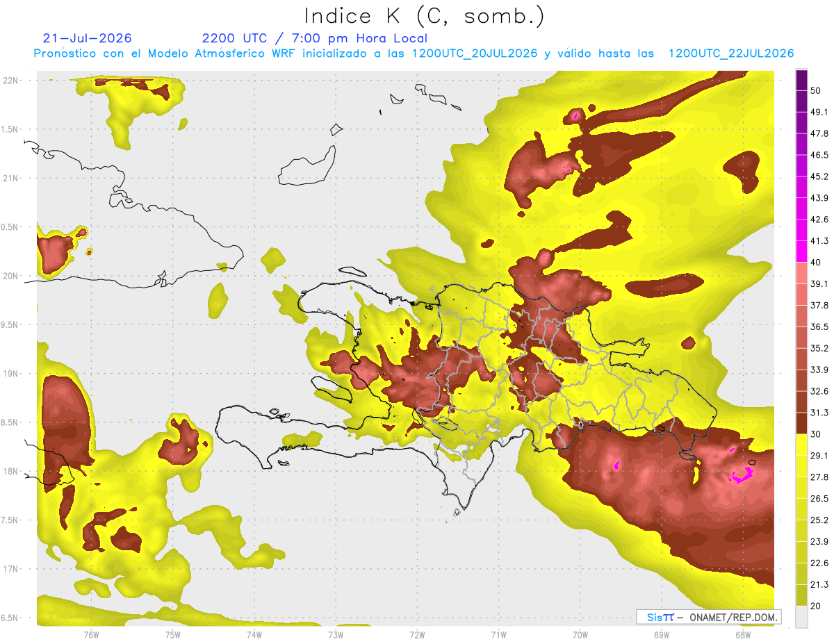Click the legend value "32.6"
The height and width of the screenshot is (644, 834).
coord(819,391)
